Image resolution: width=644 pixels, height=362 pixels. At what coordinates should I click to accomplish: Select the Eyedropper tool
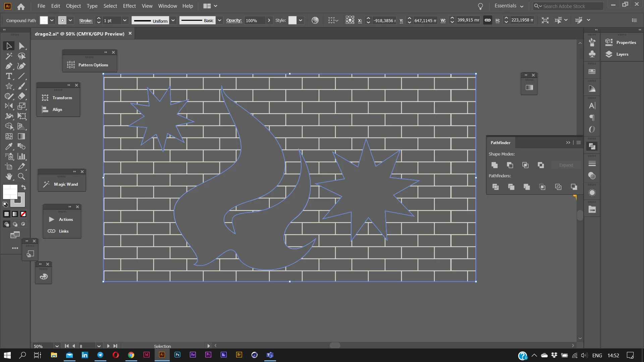click(9, 146)
